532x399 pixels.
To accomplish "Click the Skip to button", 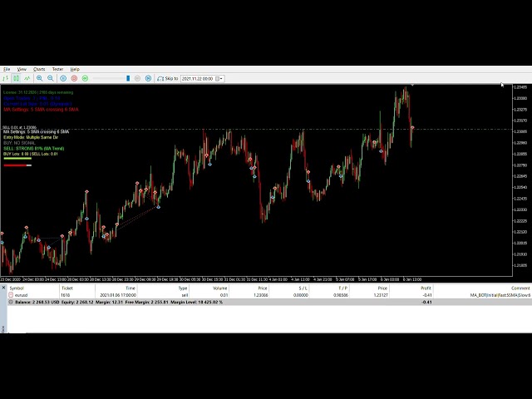I will [168, 78].
